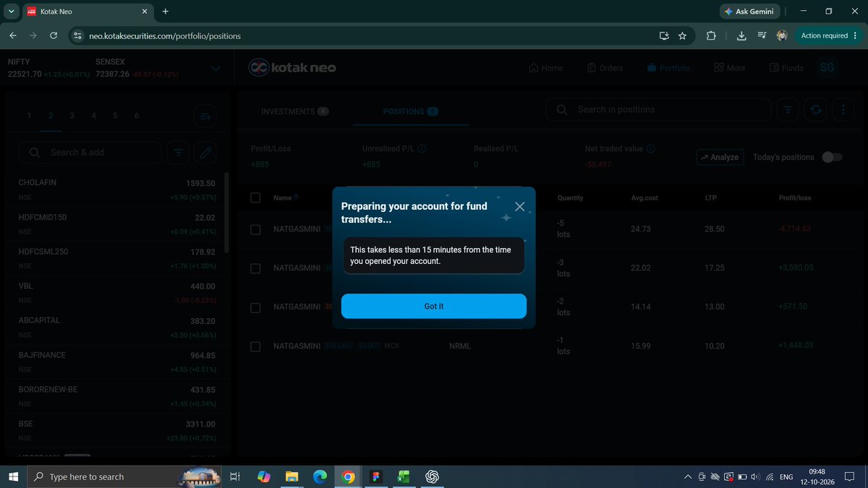Click the Got it button
The height and width of the screenshot is (488, 868).
434,306
